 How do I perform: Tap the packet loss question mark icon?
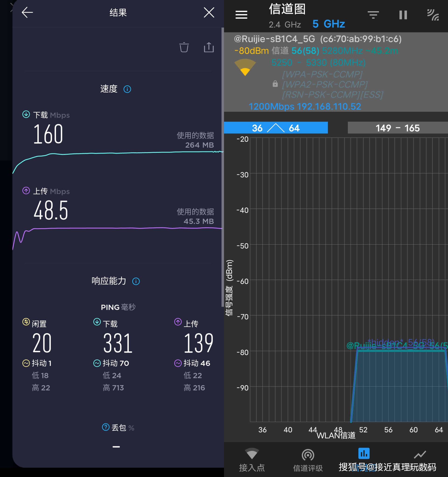coord(106,427)
